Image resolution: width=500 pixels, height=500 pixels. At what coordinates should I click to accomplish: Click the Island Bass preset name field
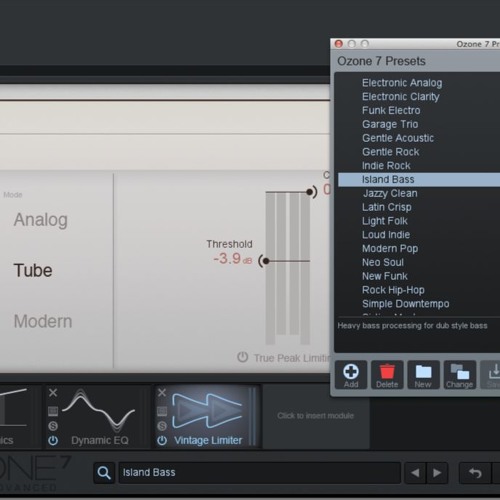coord(259,473)
